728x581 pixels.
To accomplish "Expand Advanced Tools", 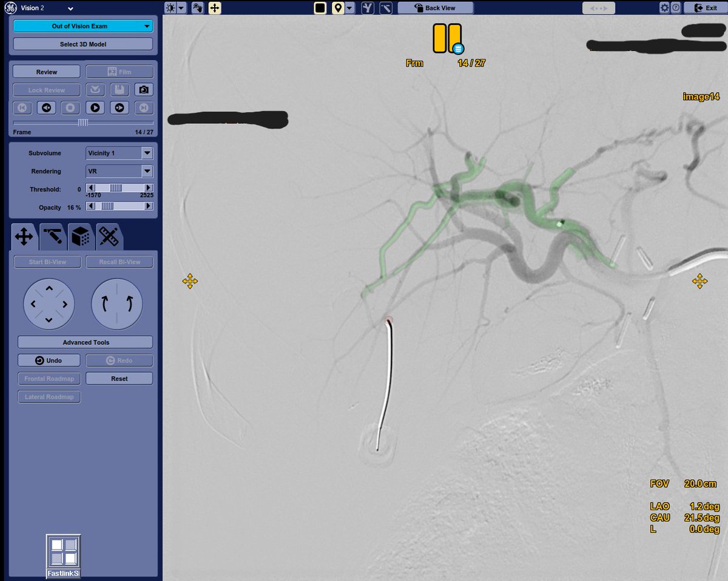I will 86,342.
